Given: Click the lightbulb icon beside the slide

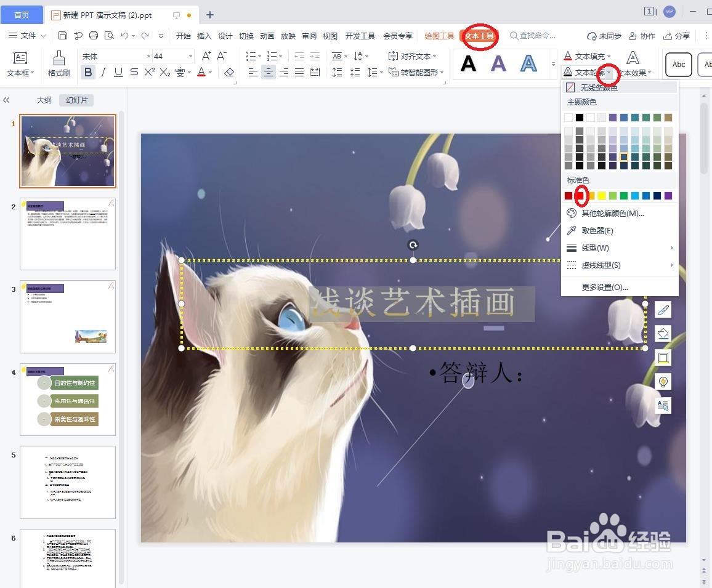Looking at the screenshot, I should click(x=663, y=381).
